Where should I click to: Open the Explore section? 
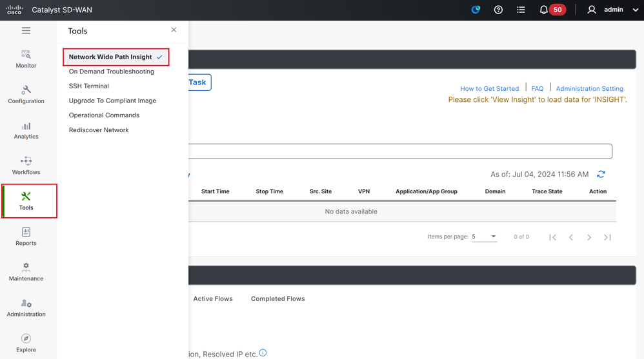(26, 344)
